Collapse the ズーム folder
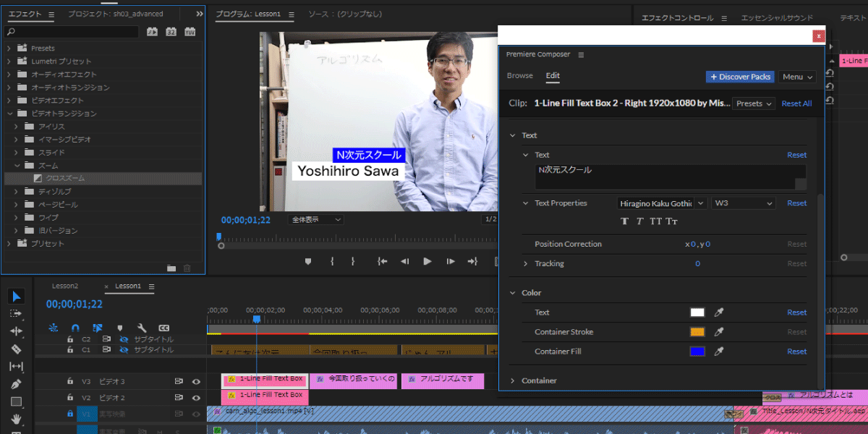Image resolution: width=868 pixels, height=434 pixels. tap(16, 166)
